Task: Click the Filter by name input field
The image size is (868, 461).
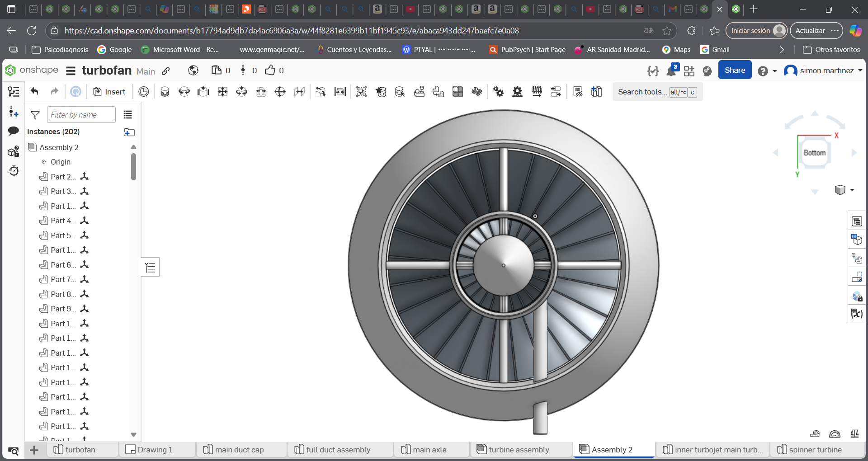Action: [x=81, y=115]
